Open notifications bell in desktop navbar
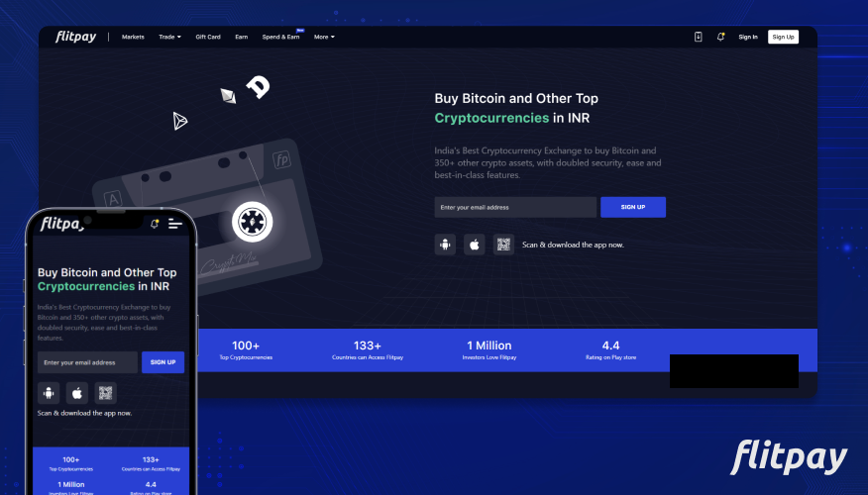Image resolution: width=868 pixels, height=495 pixels. click(x=720, y=37)
